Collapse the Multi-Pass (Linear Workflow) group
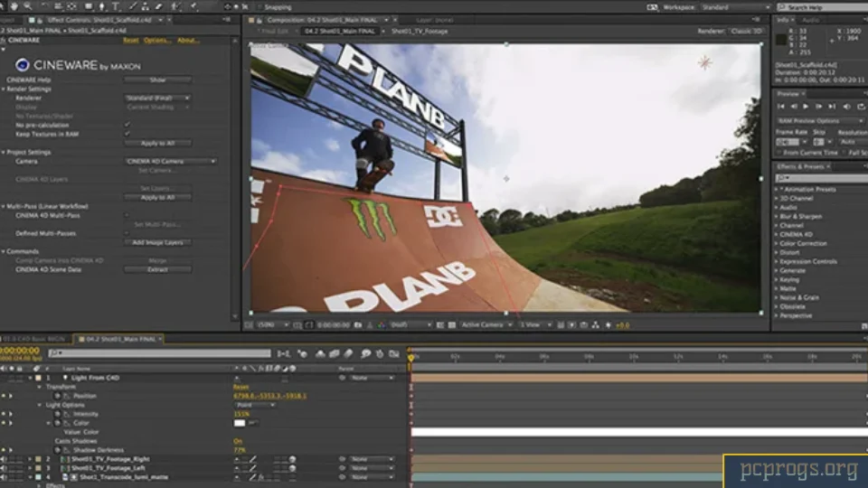This screenshot has height=488, width=868. 4,206
